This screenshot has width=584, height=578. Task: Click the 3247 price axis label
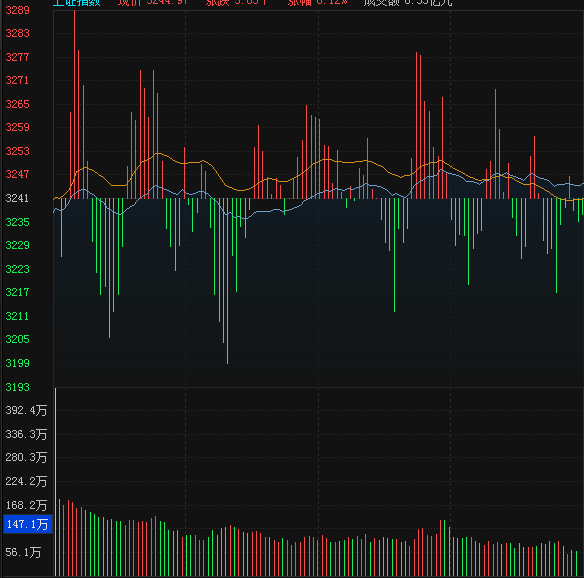(18, 174)
